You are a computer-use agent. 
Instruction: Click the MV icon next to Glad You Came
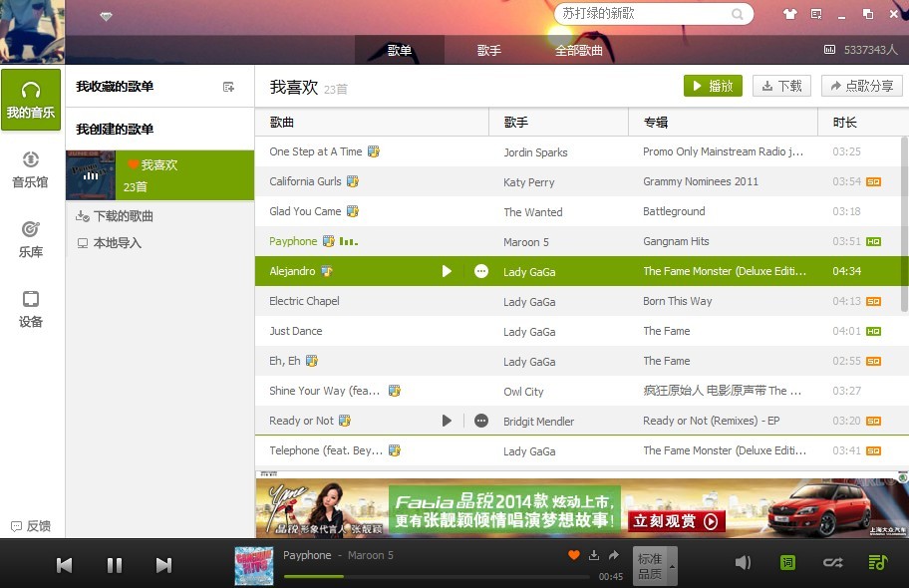353,211
